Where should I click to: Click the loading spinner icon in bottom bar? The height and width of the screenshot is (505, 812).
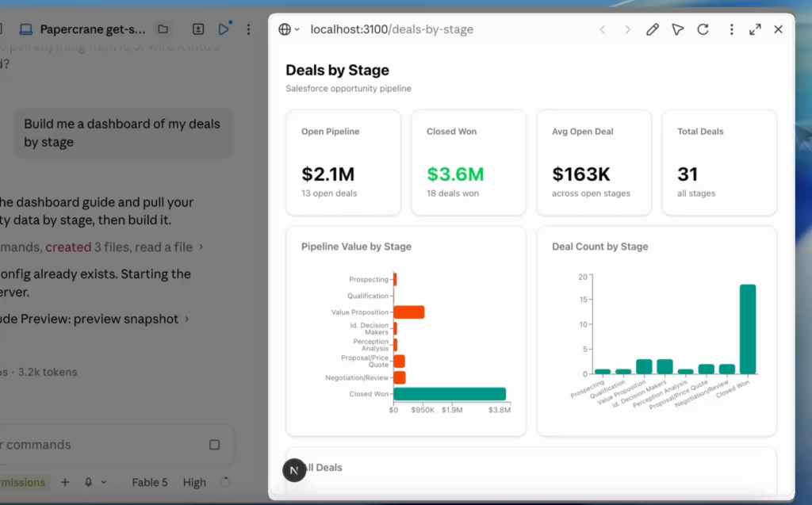(224, 482)
